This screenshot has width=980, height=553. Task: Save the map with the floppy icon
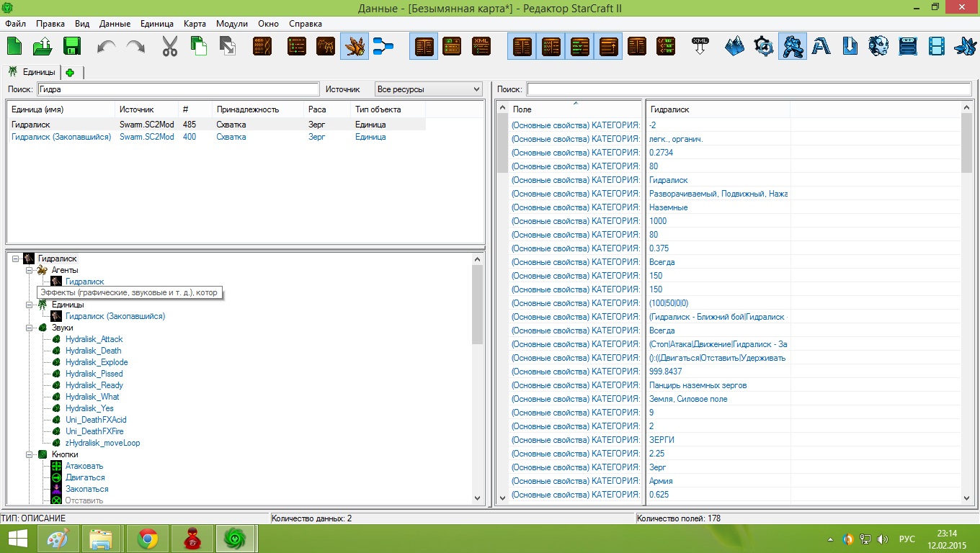(71, 47)
